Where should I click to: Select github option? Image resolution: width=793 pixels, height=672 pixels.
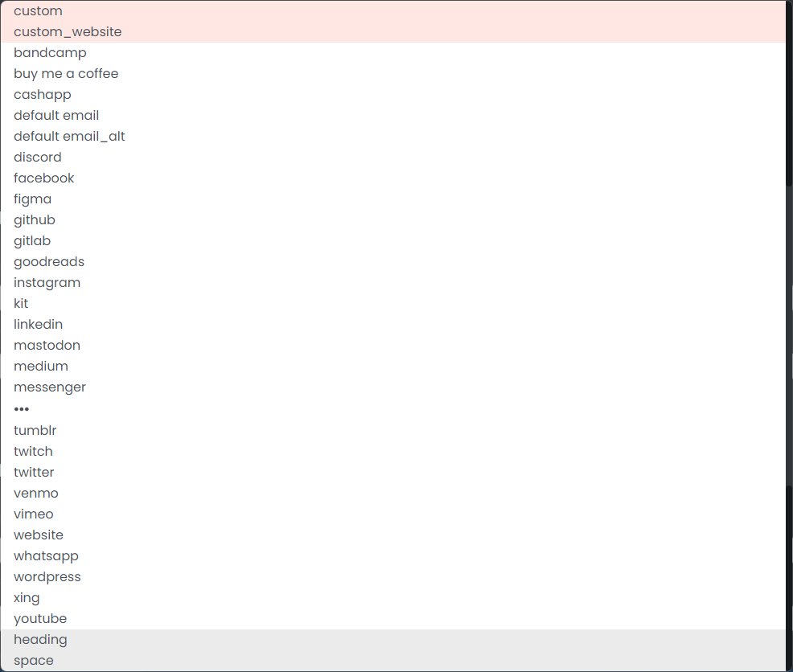point(393,220)
